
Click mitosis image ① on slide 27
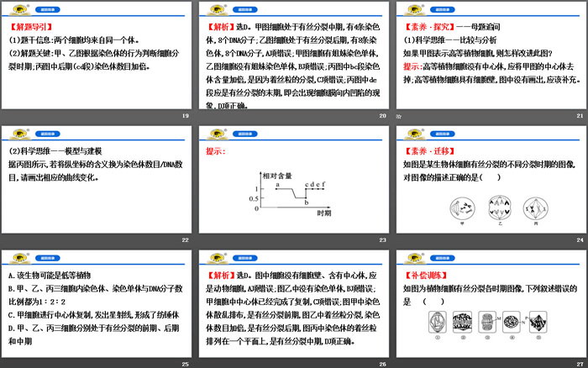(x=438, y=322)
